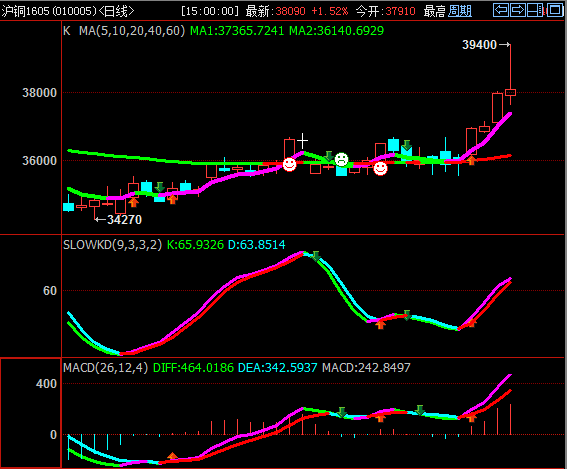Viewport: 567px width, 469px height.
Task: Open the 周期 period link
Action: tap(460, 11)
